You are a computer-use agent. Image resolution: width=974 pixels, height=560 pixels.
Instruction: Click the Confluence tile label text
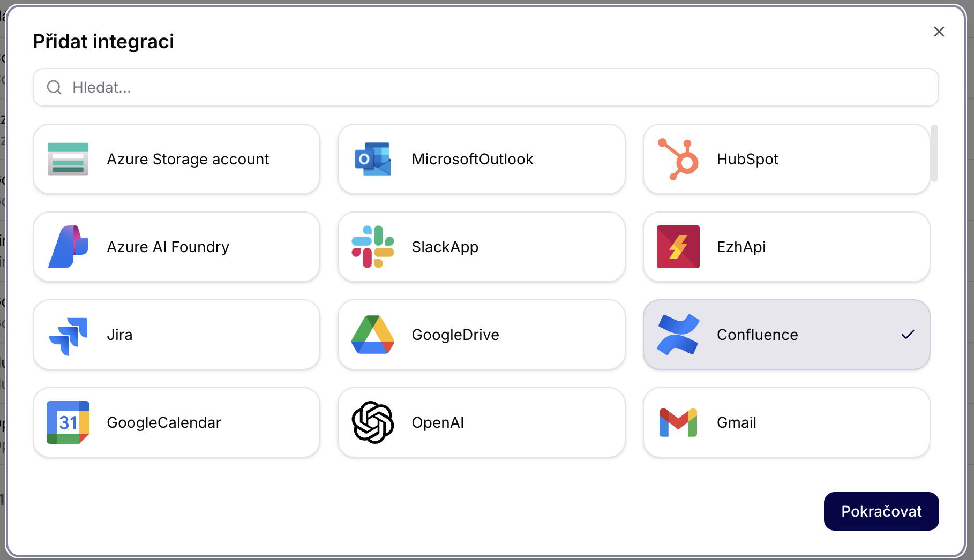757,335
